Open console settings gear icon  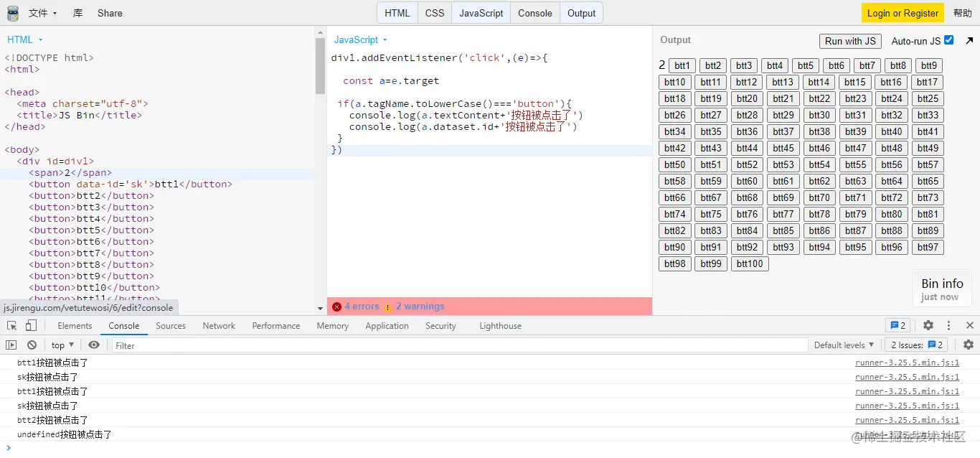point(969,345)
